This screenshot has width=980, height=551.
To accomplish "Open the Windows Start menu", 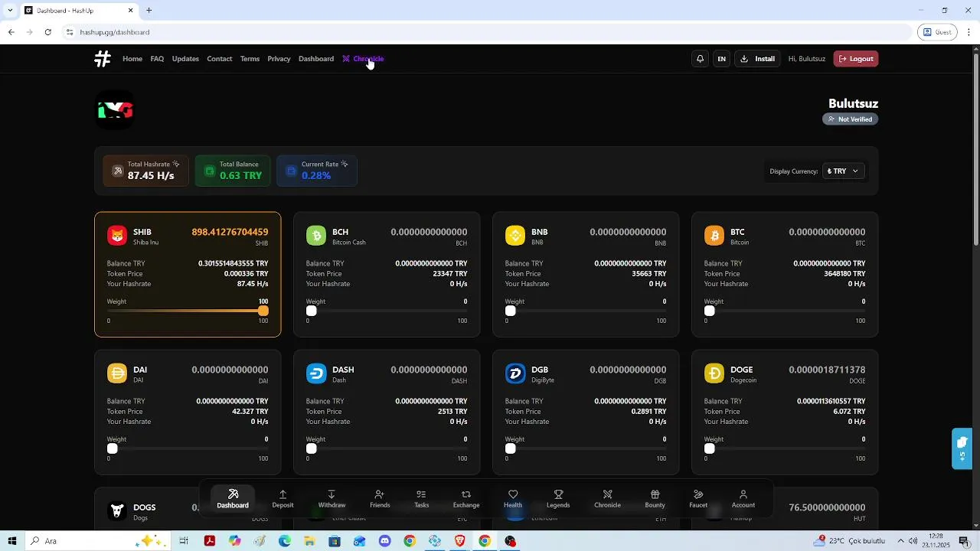I will point(11,541).
